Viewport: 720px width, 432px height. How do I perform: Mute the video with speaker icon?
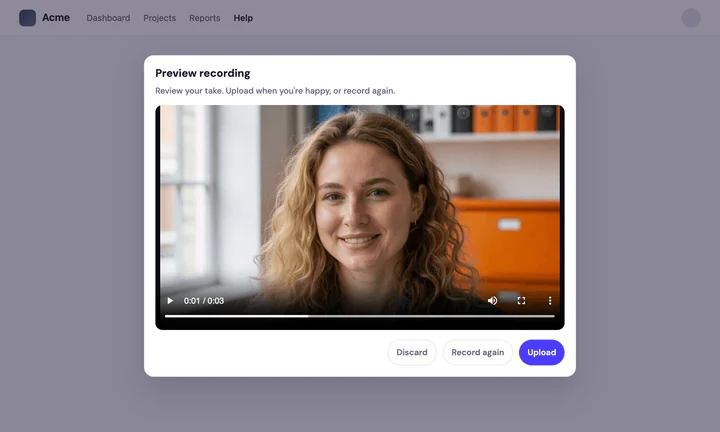pos(492,301)
